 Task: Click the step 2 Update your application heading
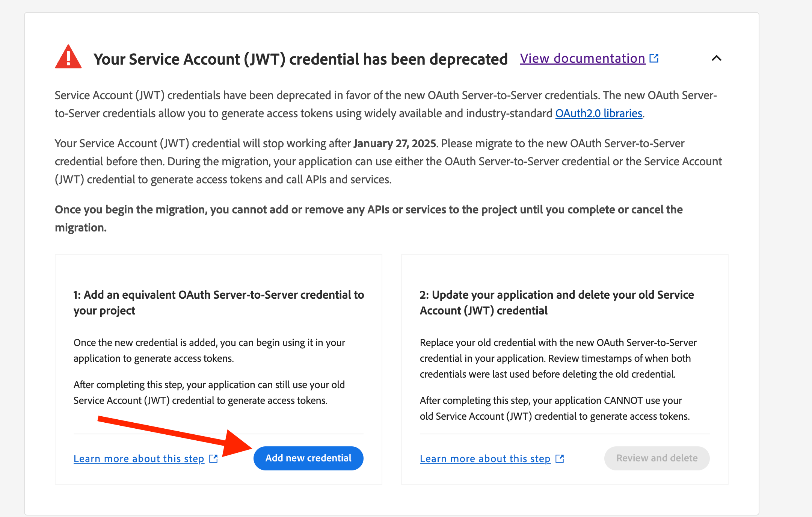pos(557,302)
